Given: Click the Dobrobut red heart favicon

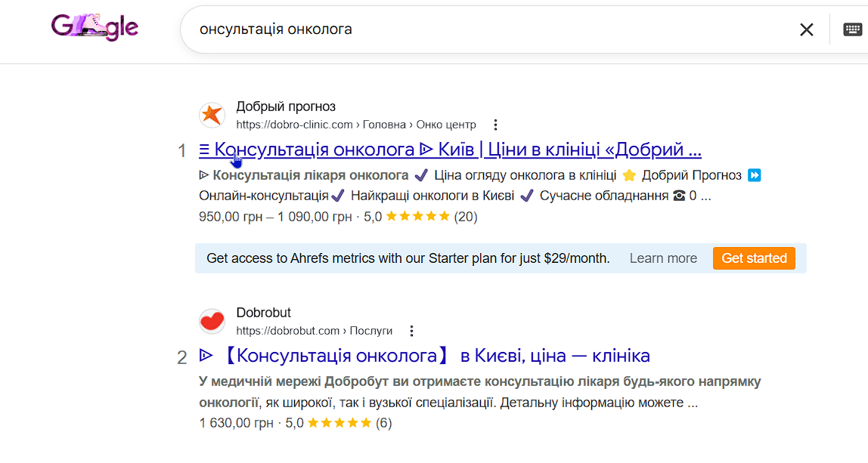Looking at the screenshot, I should 212,321.
